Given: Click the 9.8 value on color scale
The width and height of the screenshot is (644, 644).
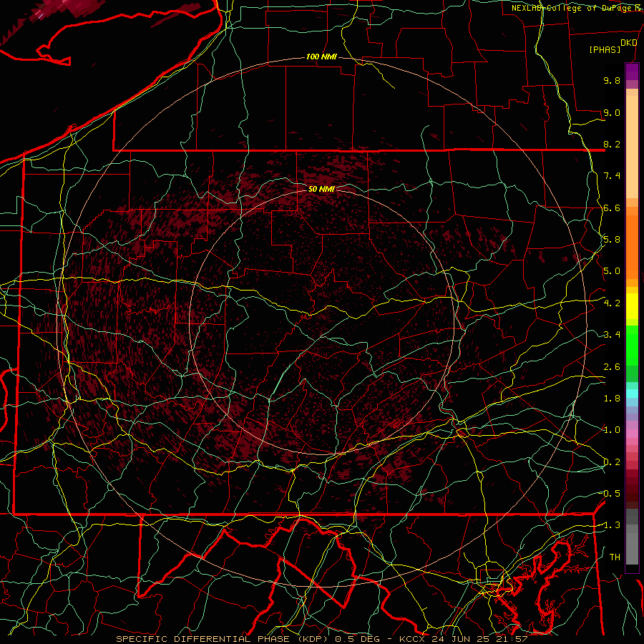Looking at the screenshot, I should pyautogui.click(x=612, y=80).
